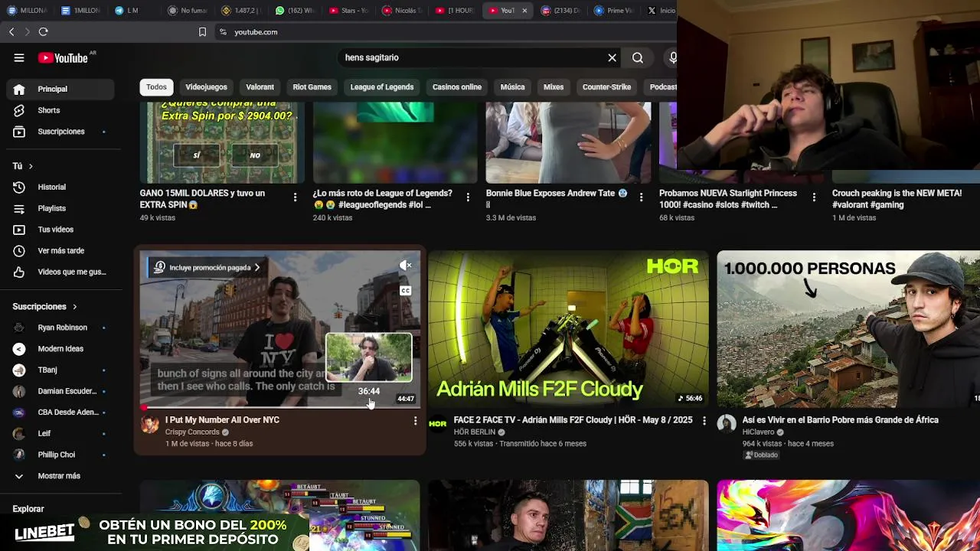The height and width of the screenshot is (551, 980).
Task: Select the Valorant filter chip
Action: (x=260, y=87)
